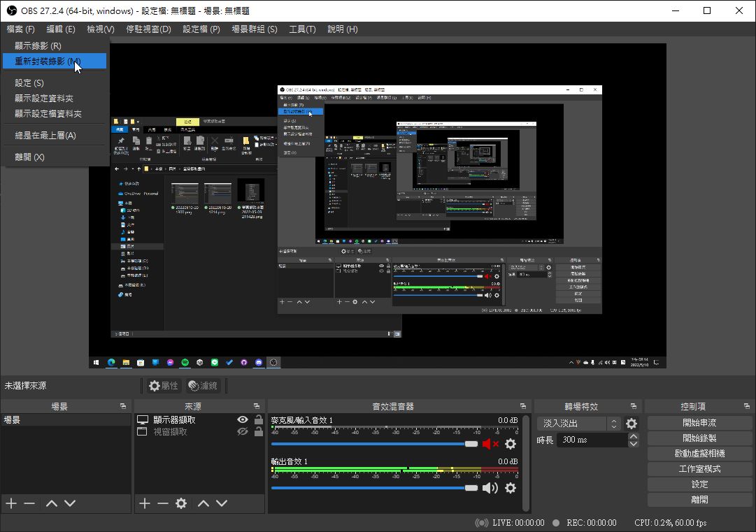Open the 淡入淡出 transition dropdown
756x532 pixels.
[x=578, y=424]
